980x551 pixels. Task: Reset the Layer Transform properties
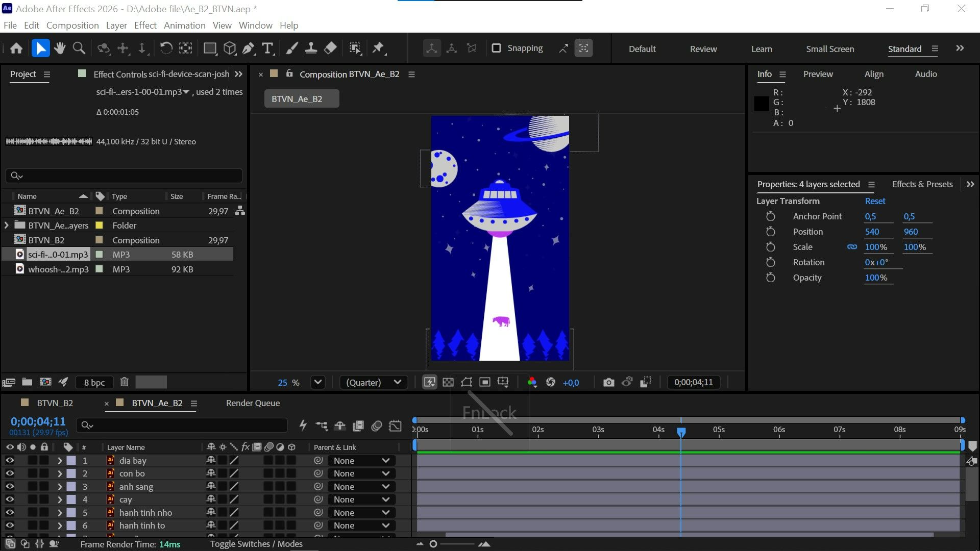[x=875, y=201]
